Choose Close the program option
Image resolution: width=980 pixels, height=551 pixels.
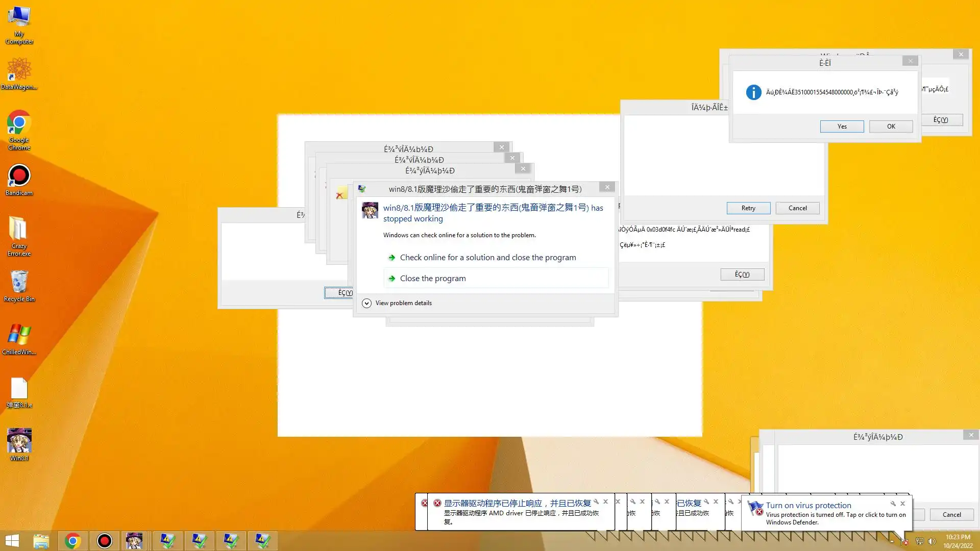tap(433, 279)
